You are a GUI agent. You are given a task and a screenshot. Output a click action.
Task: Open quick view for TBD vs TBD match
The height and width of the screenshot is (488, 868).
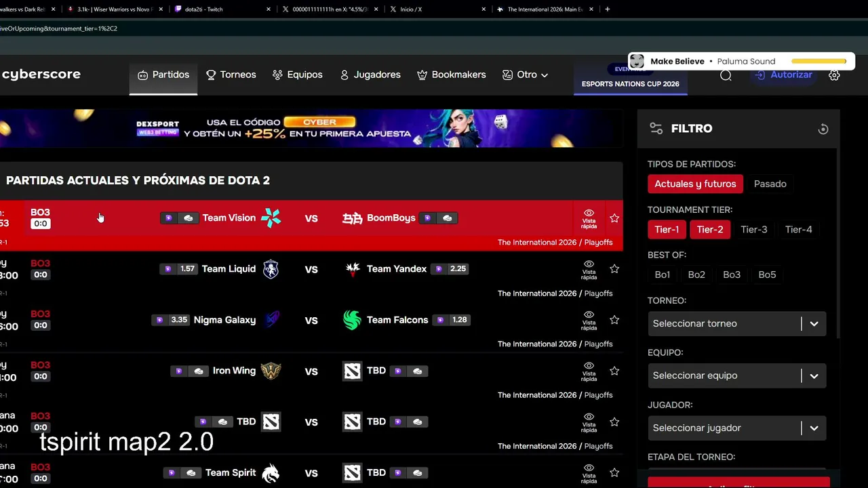589,422
